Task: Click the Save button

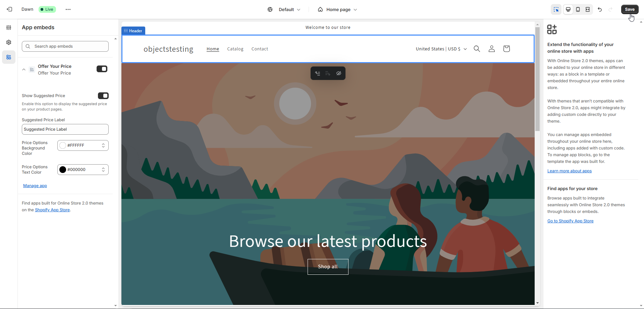Action: pos(630,9)
